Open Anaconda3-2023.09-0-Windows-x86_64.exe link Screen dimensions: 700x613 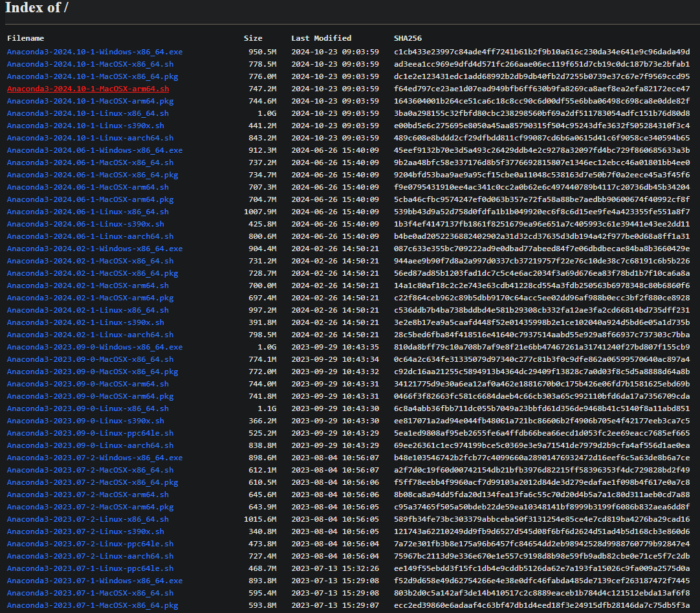click(x=94, y=347)
